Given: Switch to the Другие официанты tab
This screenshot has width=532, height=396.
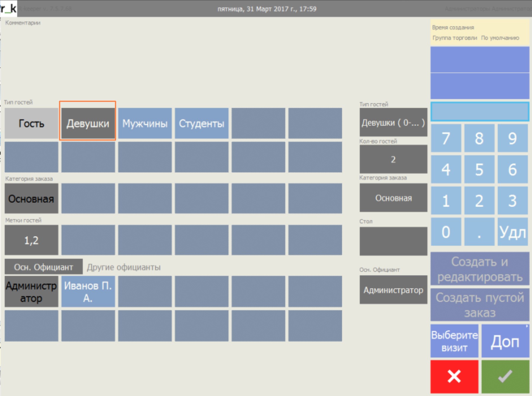Looking at the screenshot, I should click(124, 267).
